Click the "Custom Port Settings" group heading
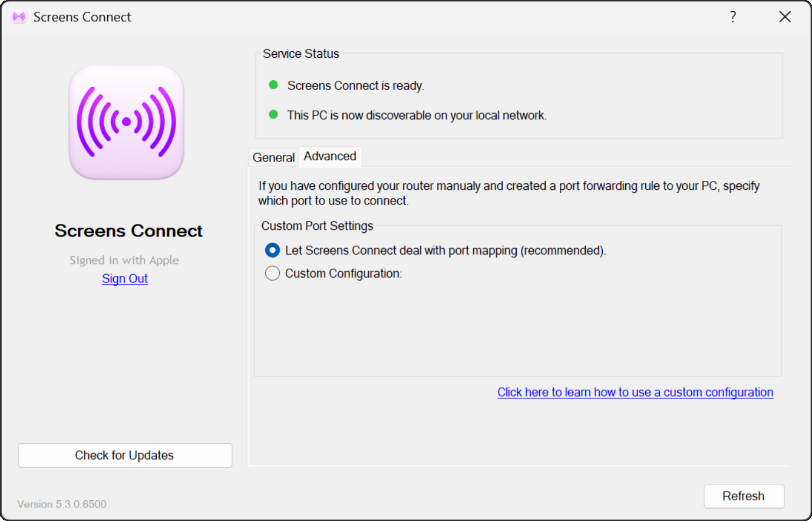This screenshot has width=812, height=521. pyautogui.click(x=318, y=226)
